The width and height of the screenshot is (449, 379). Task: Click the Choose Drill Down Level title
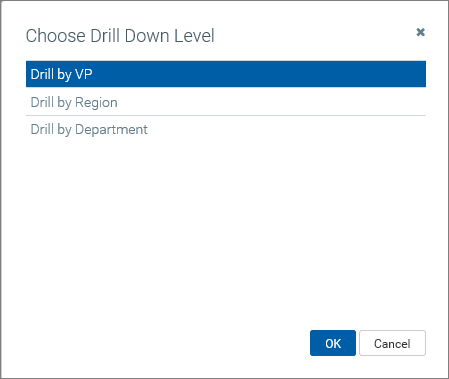120,36
